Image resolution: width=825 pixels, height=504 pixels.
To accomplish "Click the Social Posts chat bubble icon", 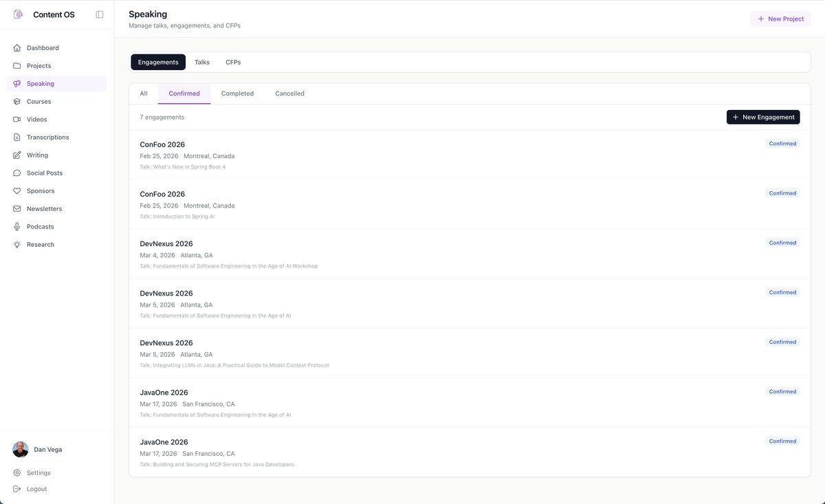I will click(x=17, y=173).
